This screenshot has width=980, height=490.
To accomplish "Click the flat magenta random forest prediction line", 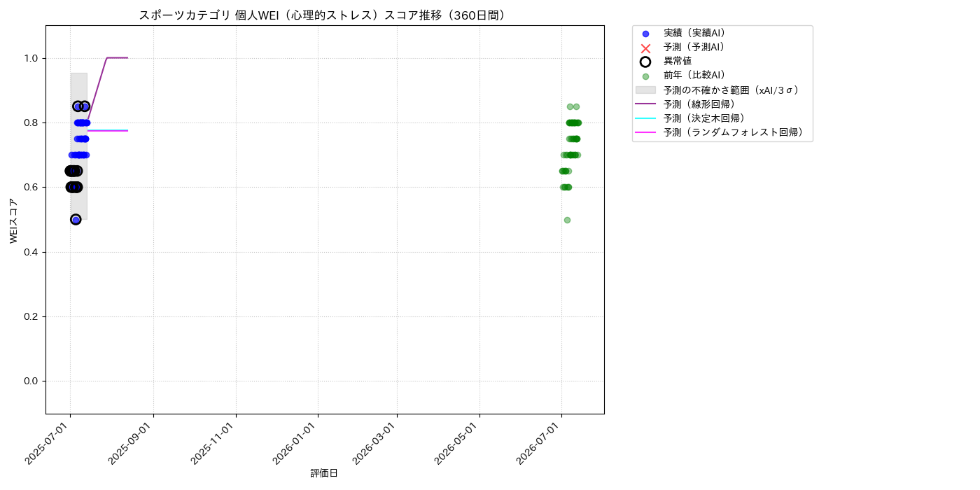I will tap(107, 131).
